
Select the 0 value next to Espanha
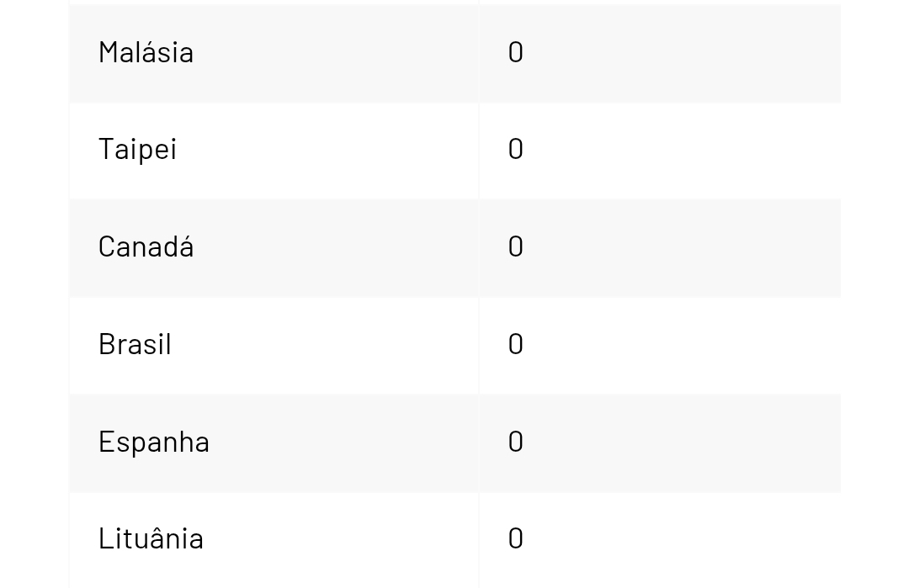click(516, 442)
